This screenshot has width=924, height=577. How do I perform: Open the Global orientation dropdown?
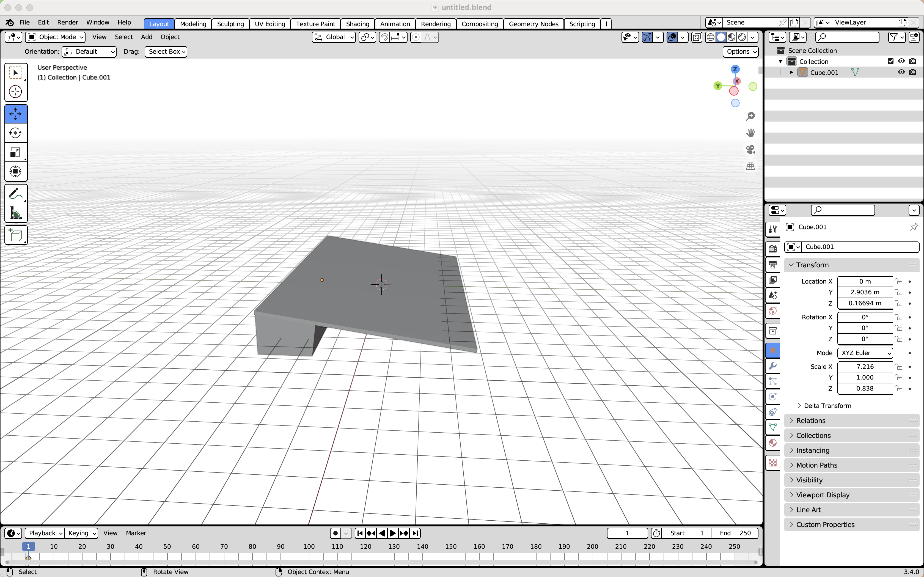(333, 37)
